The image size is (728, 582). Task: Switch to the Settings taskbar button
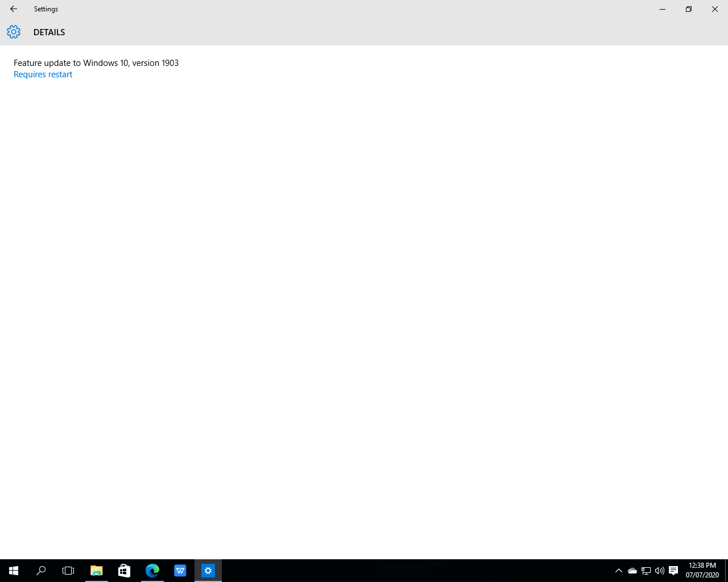(x=208, y=571)
